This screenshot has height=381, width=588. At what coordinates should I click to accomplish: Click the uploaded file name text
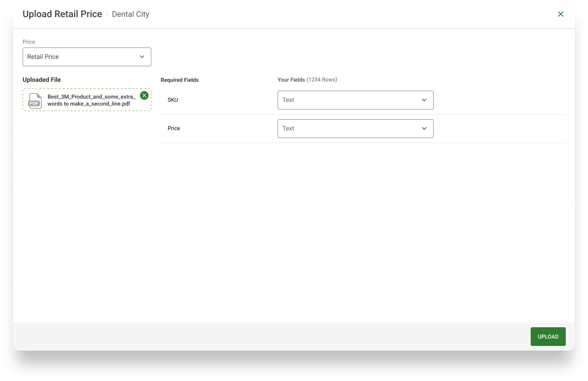[92, 100]
